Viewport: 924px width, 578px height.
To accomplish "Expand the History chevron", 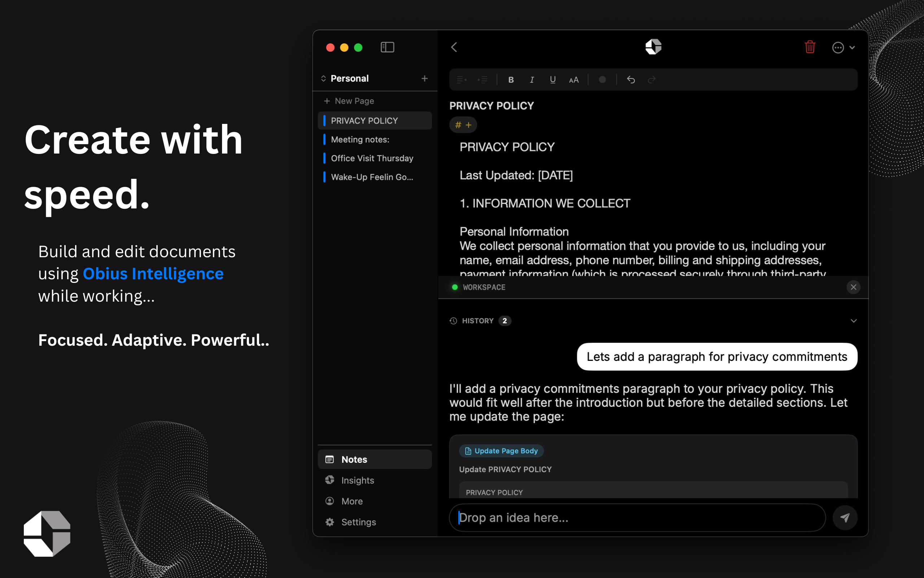I will [x=854, y=321].
